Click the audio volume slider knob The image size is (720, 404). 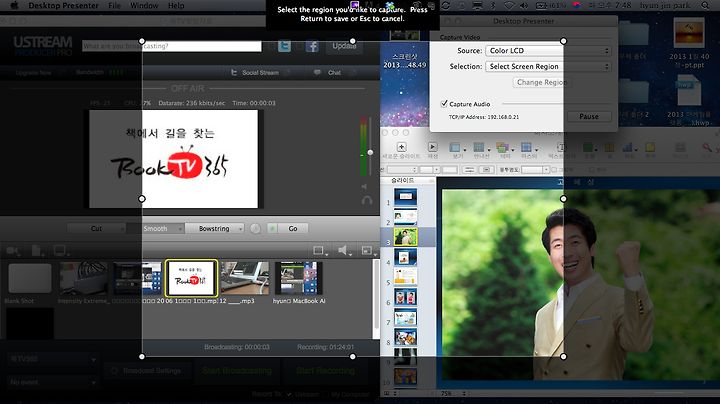pyautogui.click(x=370, y=152)
